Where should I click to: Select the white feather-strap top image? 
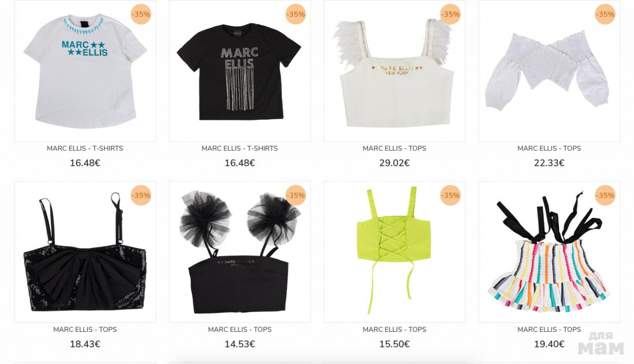(394, 71)
